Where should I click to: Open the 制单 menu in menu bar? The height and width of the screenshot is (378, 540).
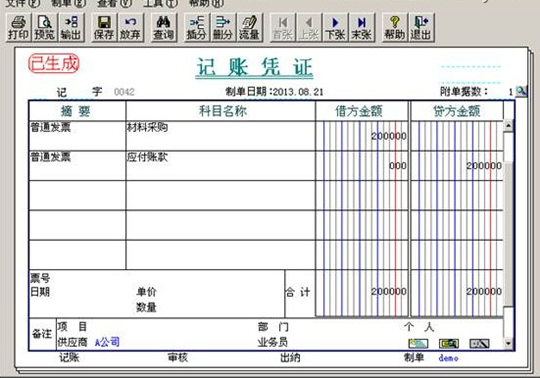[68, 3]
